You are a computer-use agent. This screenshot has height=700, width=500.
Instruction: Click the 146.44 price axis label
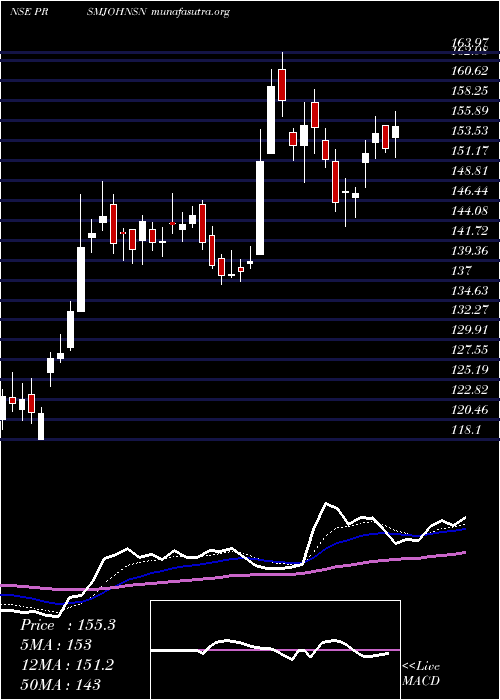click(x=469, y=191)
